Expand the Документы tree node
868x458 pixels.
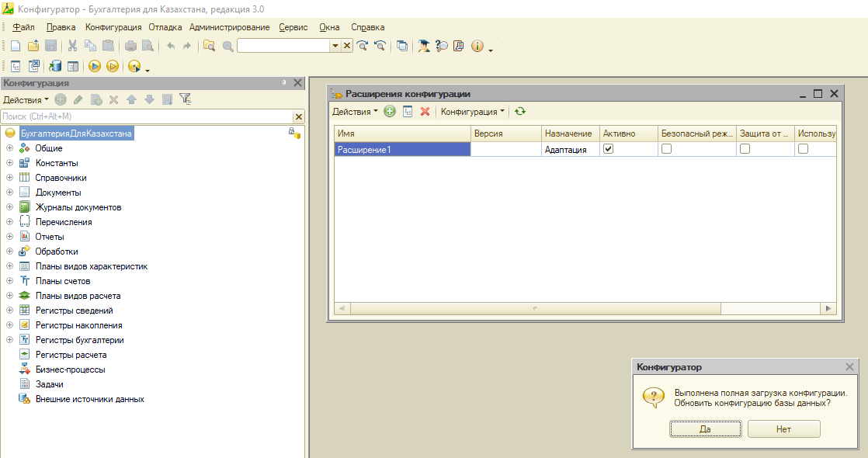(x=9, y=193)
